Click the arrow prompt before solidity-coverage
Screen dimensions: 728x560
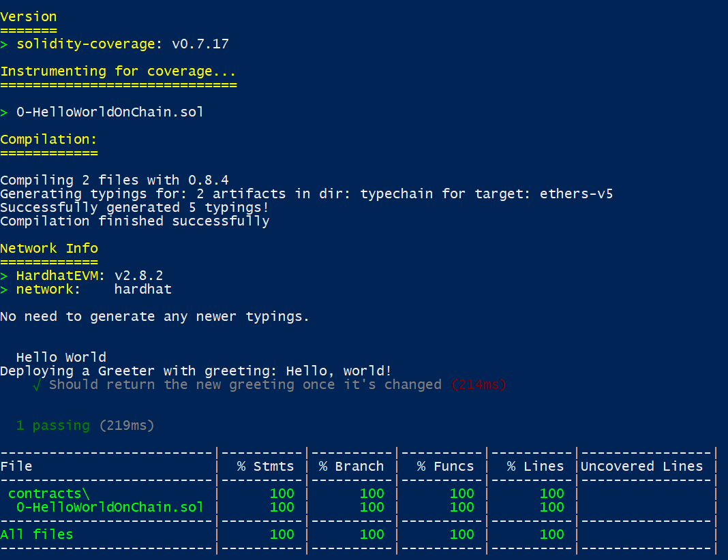coord(3,44)
